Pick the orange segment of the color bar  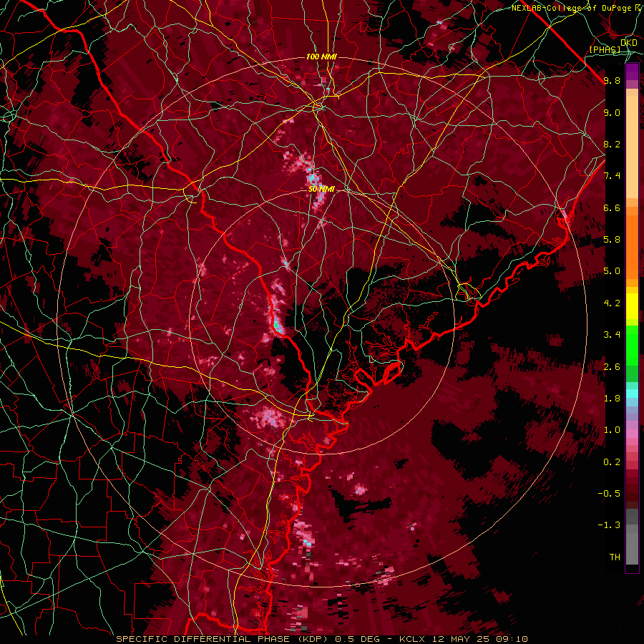coord(632,246)
